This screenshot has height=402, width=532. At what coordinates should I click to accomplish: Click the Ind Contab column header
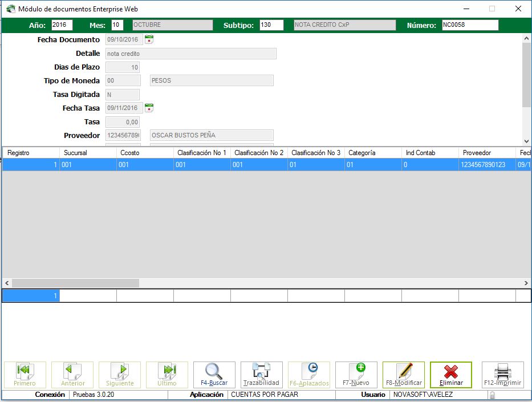click(430, 153)
